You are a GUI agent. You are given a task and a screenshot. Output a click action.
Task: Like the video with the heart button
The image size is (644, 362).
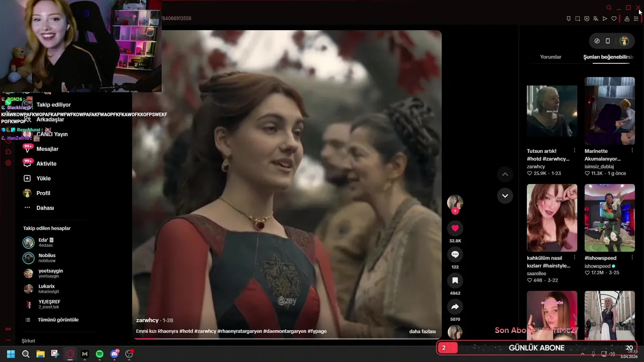(455, 228)
